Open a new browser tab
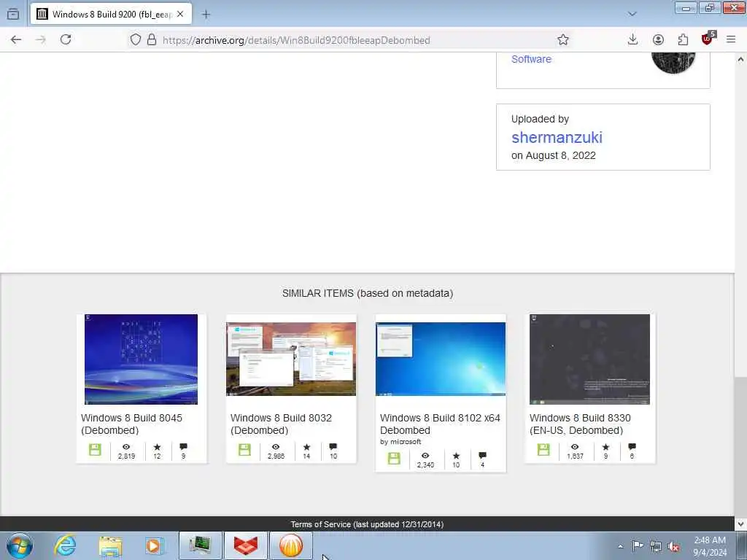The height and width of the screenshot is (560, 747). click(x=206, y=15)
